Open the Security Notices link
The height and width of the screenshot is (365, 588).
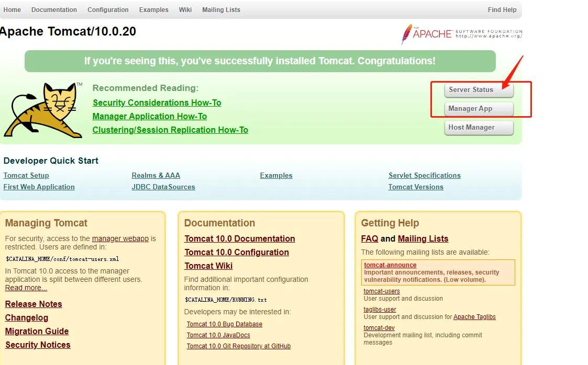pyautogui.click(x=38, y=345)
